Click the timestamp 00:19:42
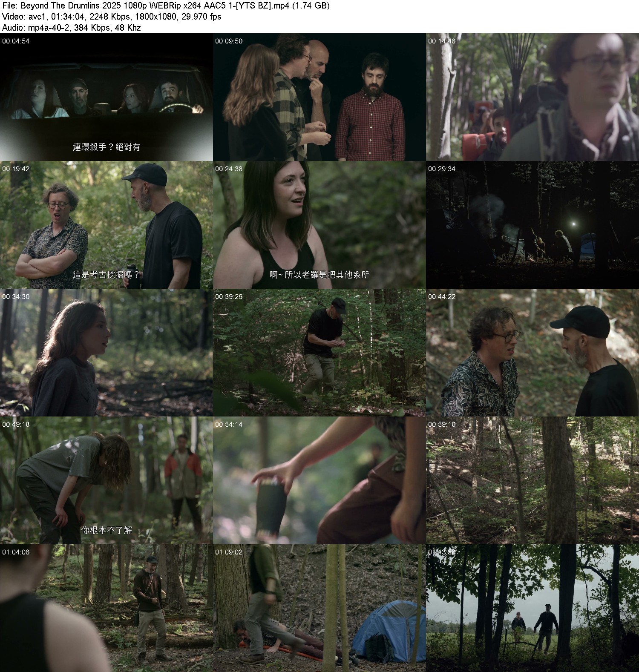 pyautogui.click(x=16, y=169)
